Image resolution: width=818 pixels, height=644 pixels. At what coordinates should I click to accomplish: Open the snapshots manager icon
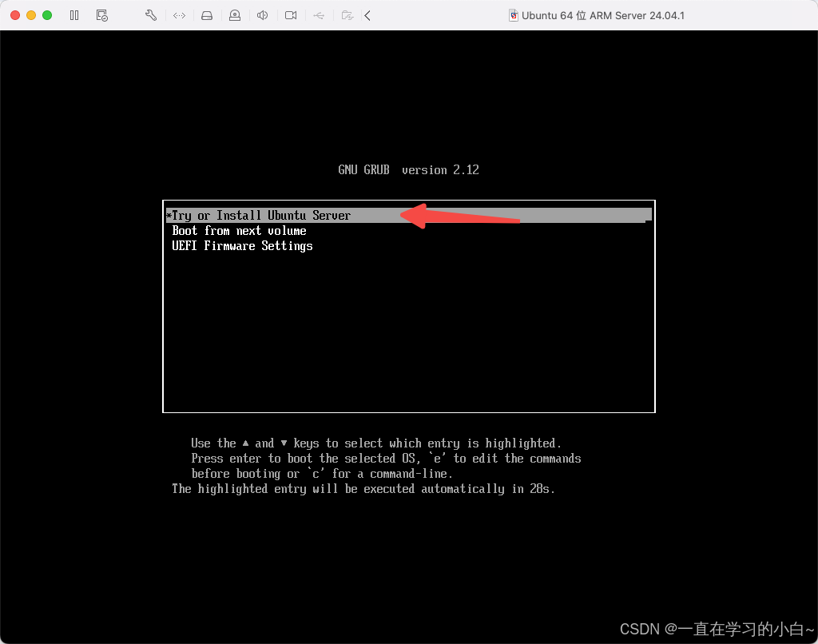coord(101,16)
